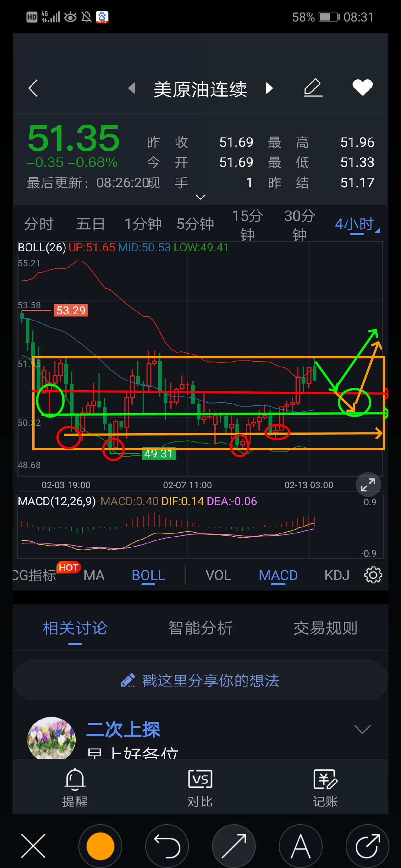This screenshot has height=868, width=401.
Task: Switch to previous instrument with left triangle
Action: pyautogui.click(x=131, y=88)
